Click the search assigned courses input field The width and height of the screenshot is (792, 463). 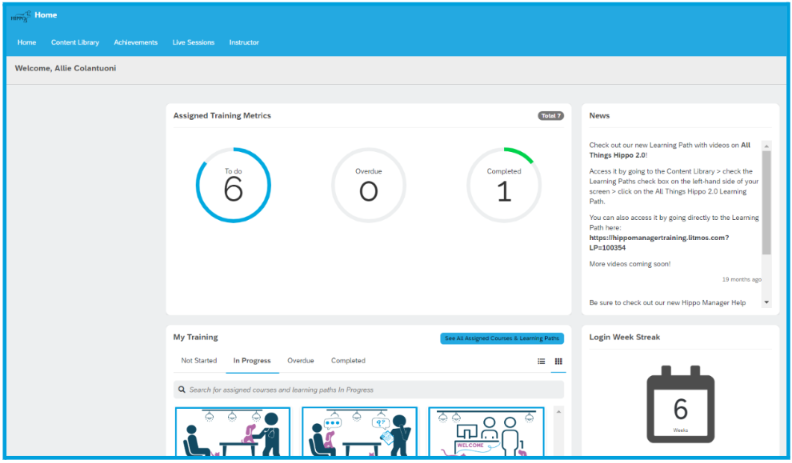click(369, 390)
